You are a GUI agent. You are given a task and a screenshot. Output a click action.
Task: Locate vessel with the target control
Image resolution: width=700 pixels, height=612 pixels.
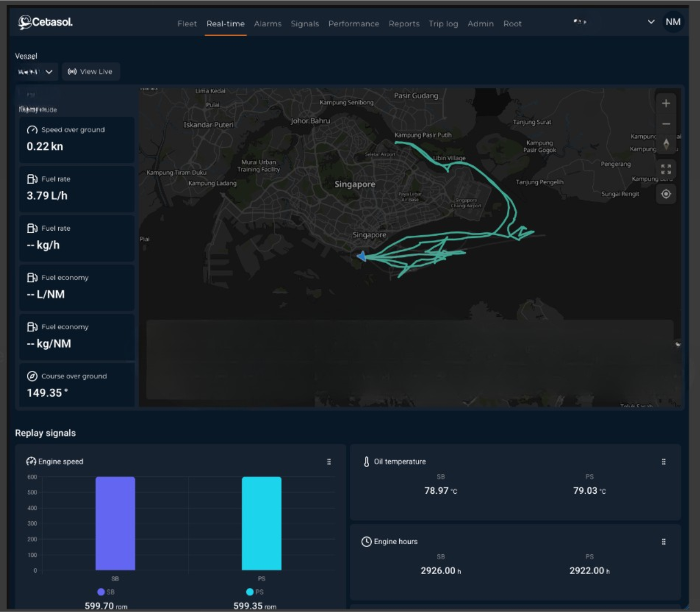tap(666, 194)
